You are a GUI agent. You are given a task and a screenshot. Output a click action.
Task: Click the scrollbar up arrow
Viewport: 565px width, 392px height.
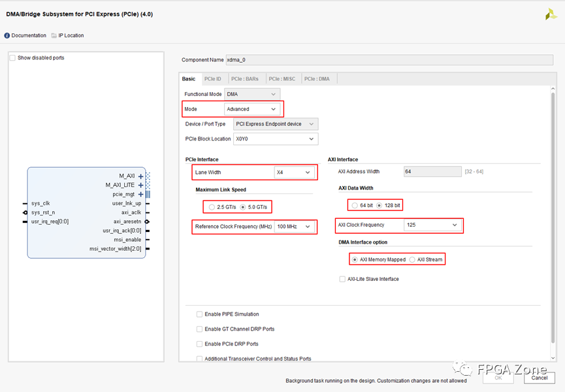point(553,88)
